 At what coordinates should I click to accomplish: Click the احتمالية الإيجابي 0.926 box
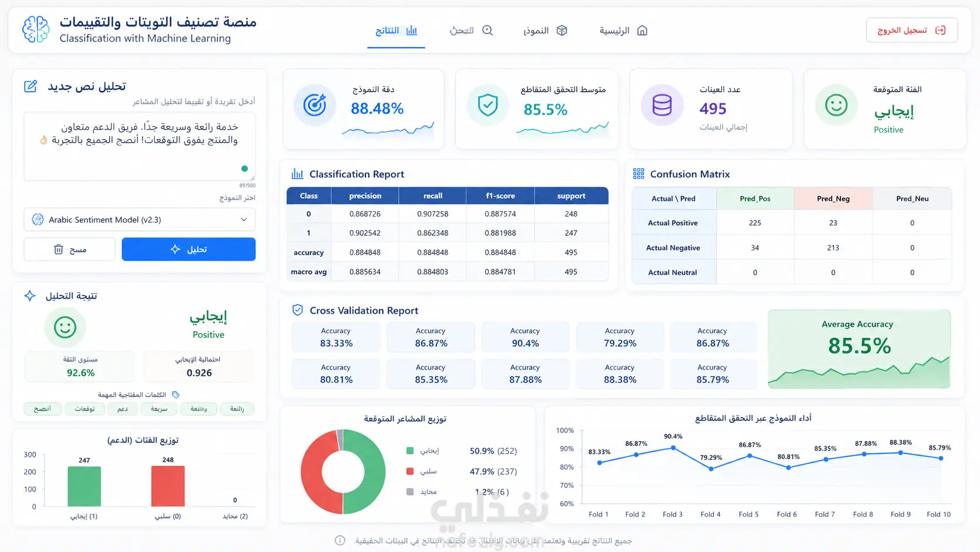pos(199,367)
